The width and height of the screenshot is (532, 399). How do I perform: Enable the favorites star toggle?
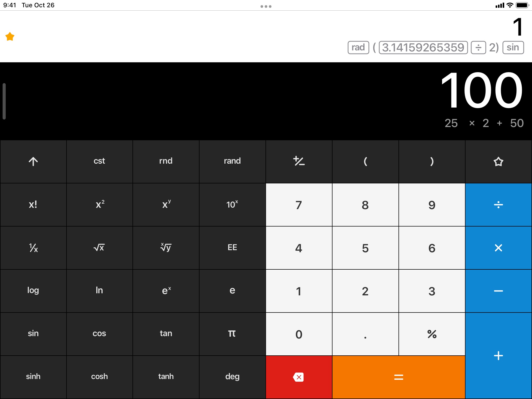coord(498,161)
